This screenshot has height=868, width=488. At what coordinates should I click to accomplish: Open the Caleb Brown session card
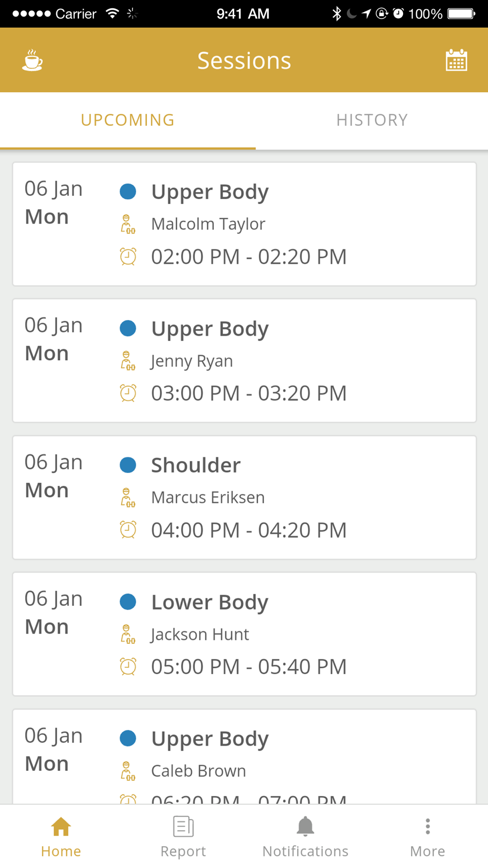click(x=244, y=757)
